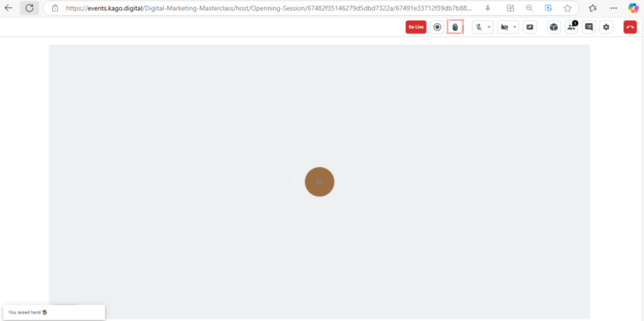End the call with red hang-up button
Screen dimensions: 644x321
[x=630, y=27]
